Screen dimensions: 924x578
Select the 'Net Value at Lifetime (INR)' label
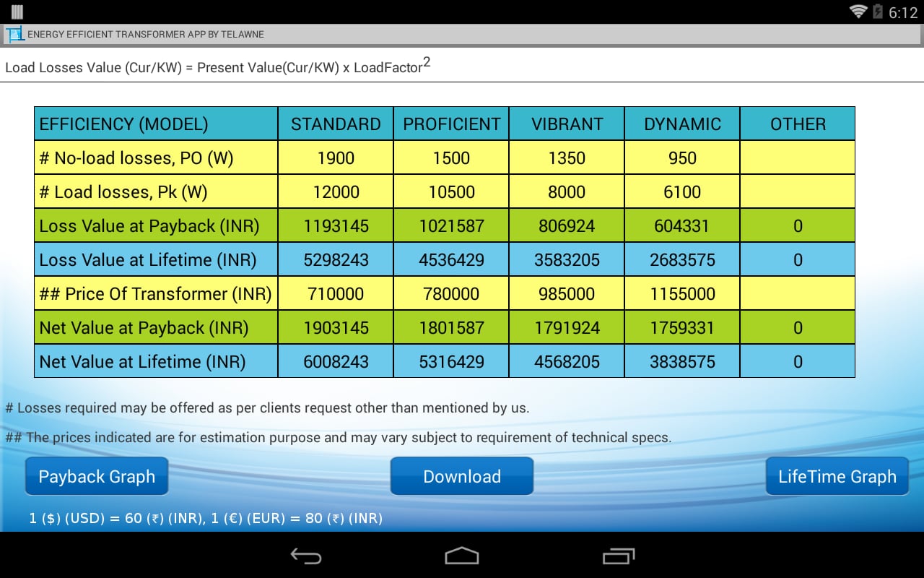coord(156,361)
